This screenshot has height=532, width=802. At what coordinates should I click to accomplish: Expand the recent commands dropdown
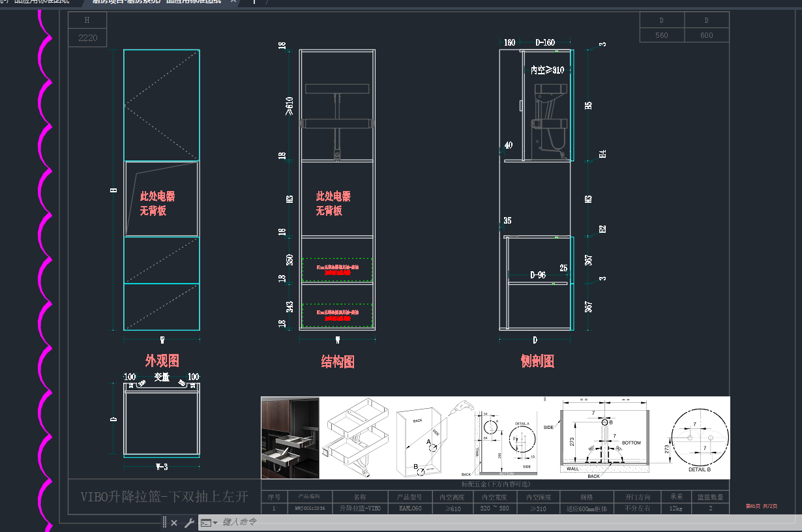[215, 523]
